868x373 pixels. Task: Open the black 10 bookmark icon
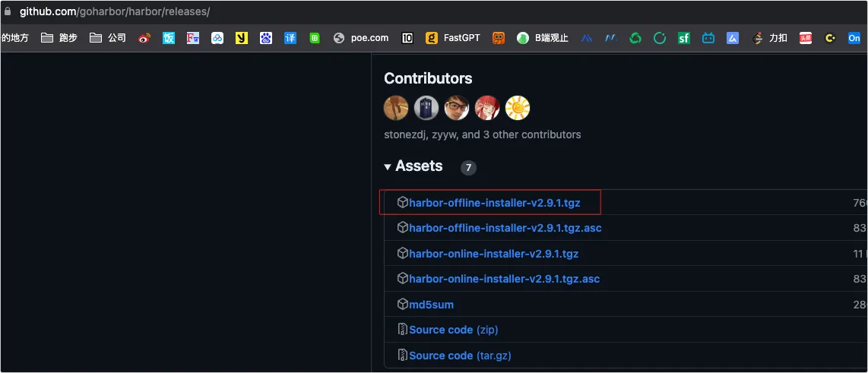pos(407,38)
